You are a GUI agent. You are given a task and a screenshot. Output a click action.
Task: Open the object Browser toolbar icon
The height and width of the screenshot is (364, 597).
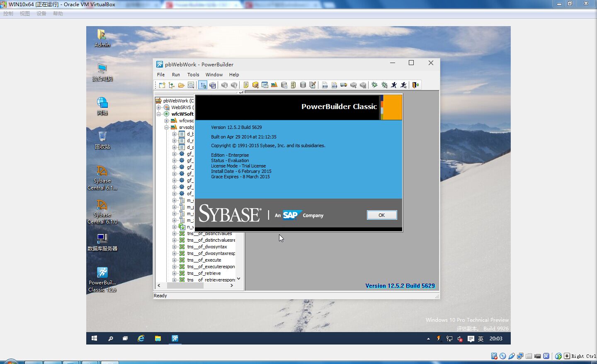click(x=255, y=85)
